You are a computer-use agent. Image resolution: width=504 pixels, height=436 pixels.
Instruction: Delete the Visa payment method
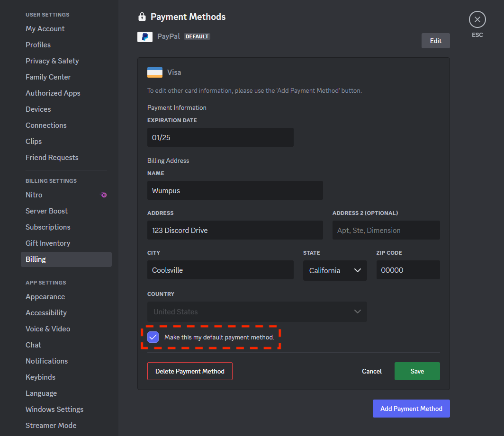pyautogui.click(x=189, y=371)
